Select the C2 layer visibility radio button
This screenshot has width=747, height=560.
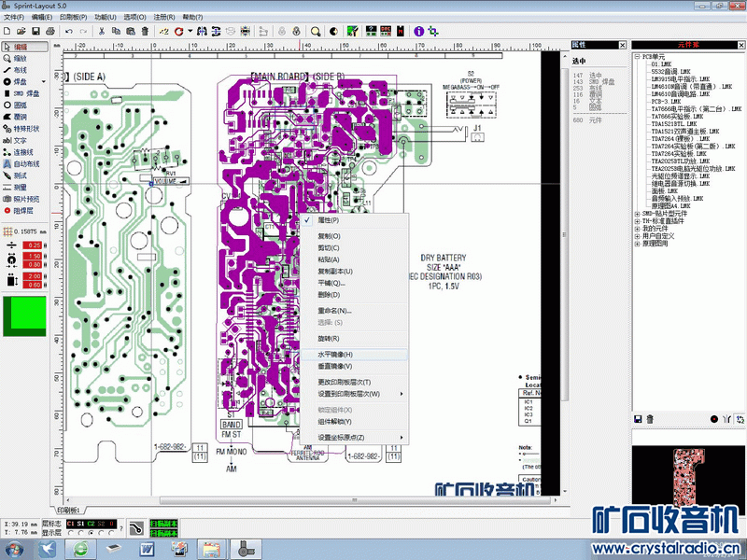click(91, 533)
